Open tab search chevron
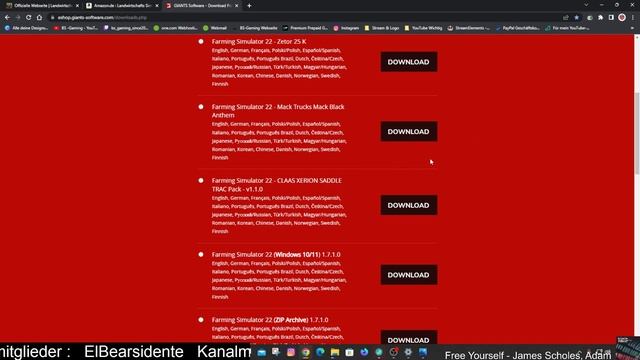 point(586,5)
